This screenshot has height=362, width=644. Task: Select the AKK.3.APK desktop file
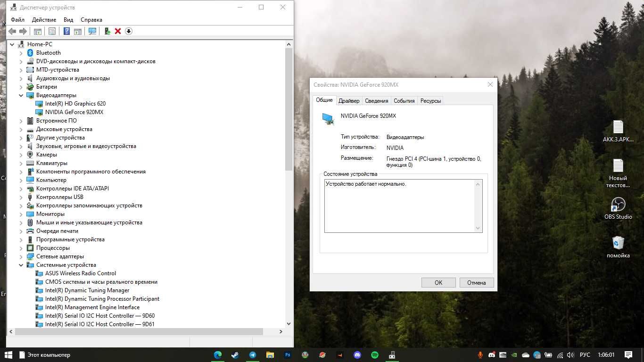(618, 132)
